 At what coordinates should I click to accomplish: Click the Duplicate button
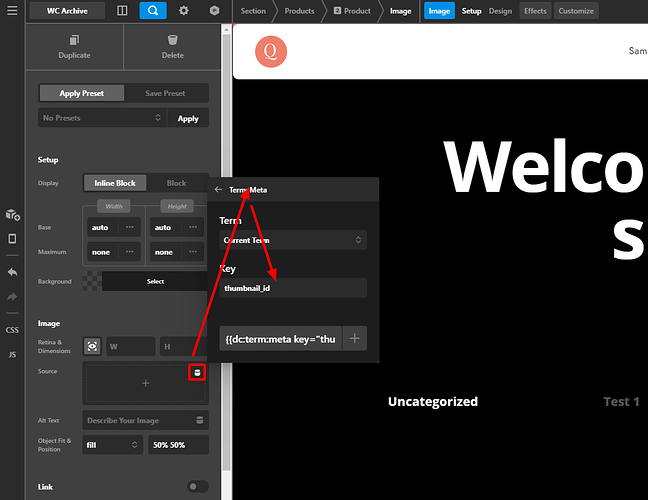point(74,47)
